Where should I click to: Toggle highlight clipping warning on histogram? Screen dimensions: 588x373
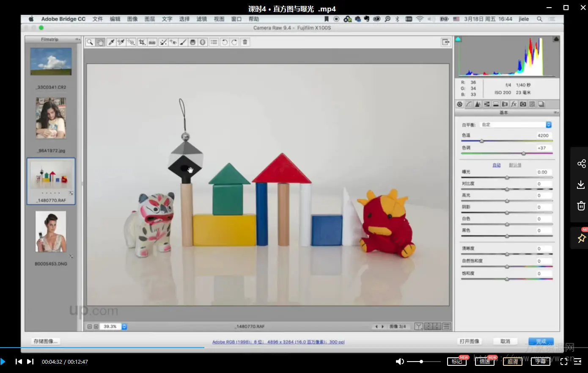(x=556, y=39)
